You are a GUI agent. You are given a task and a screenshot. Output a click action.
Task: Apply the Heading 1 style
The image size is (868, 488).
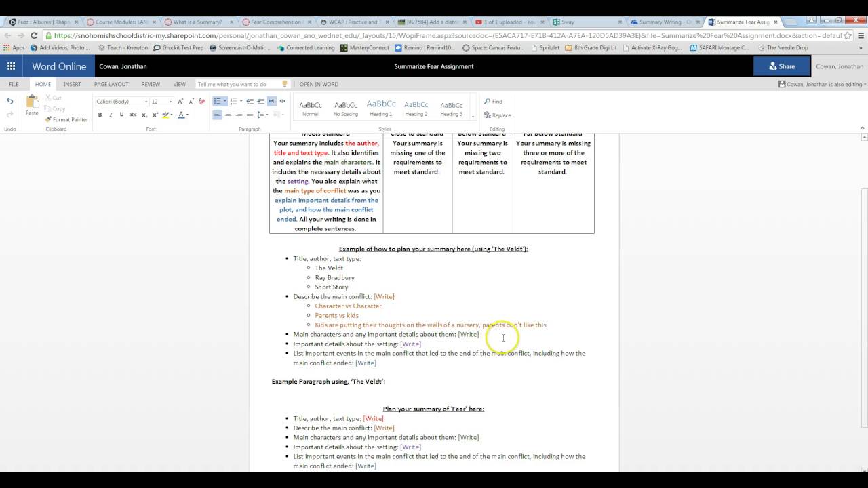click(x=381, y=108)
